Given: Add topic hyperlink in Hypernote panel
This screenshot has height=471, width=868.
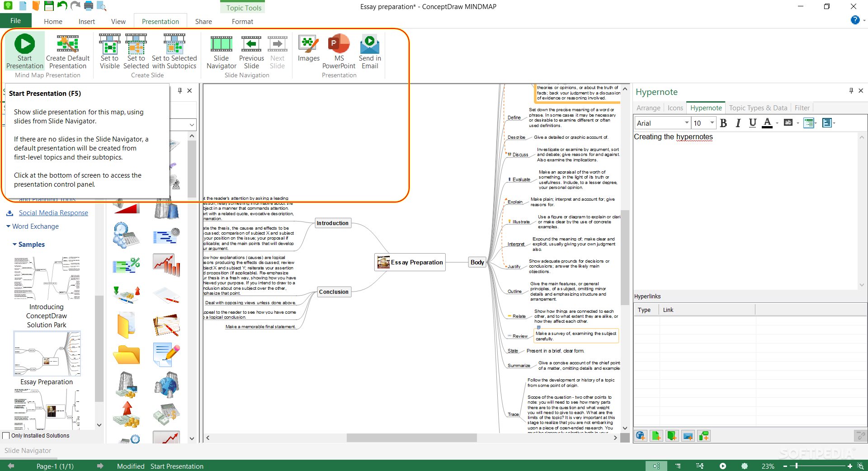Looking at the screenshot, I should point(704,436).
